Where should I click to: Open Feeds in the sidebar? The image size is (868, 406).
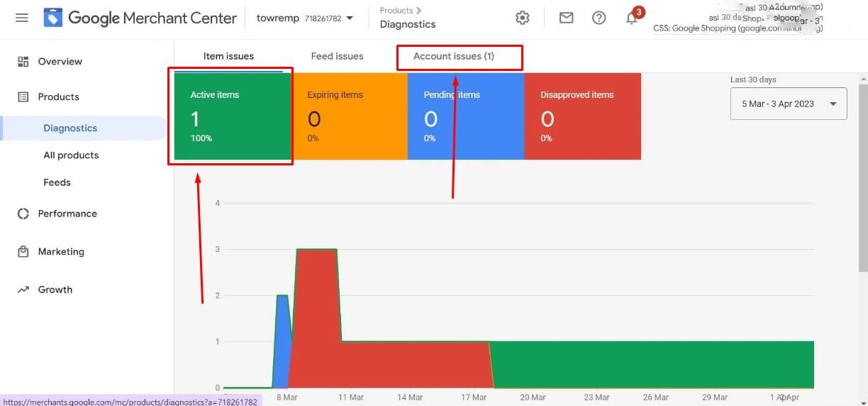(57, 182)
